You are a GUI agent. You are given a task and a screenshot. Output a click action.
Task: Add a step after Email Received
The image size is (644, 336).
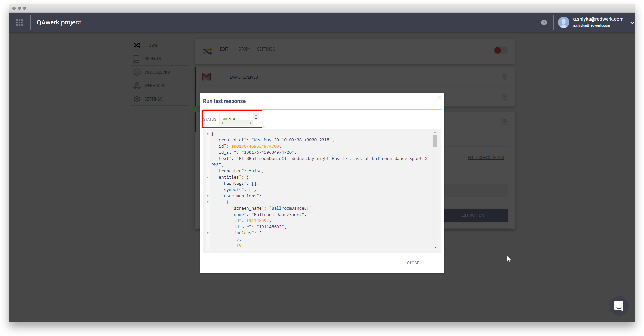coord(504,77)
